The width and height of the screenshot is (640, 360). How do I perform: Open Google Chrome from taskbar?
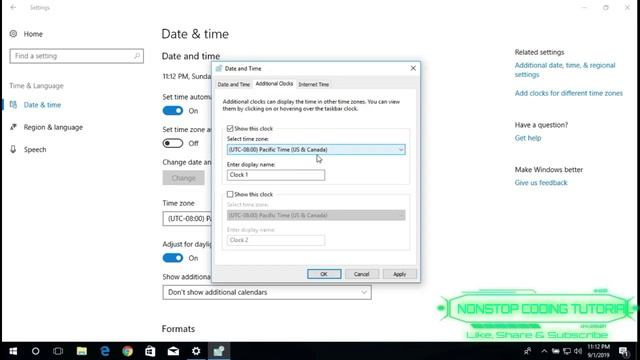pyautogui.click(x=127, y=351)
